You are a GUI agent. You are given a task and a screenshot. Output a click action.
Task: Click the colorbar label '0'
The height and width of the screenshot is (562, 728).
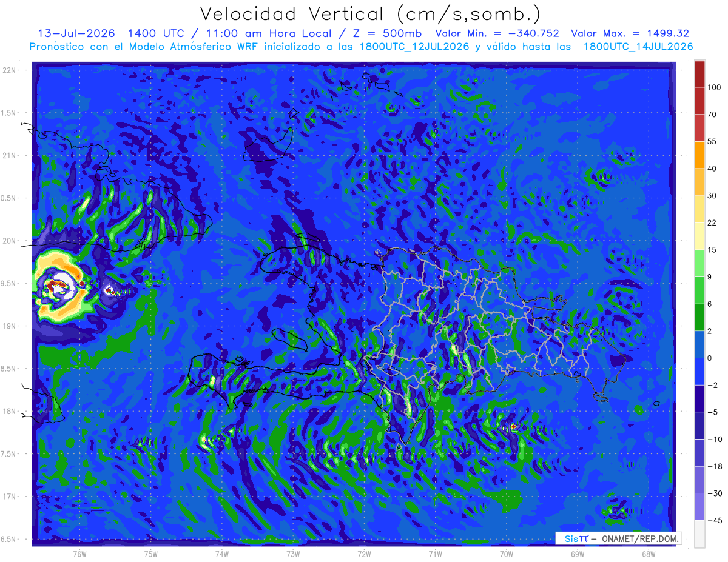pyautogui.click(x=709, y=358)
